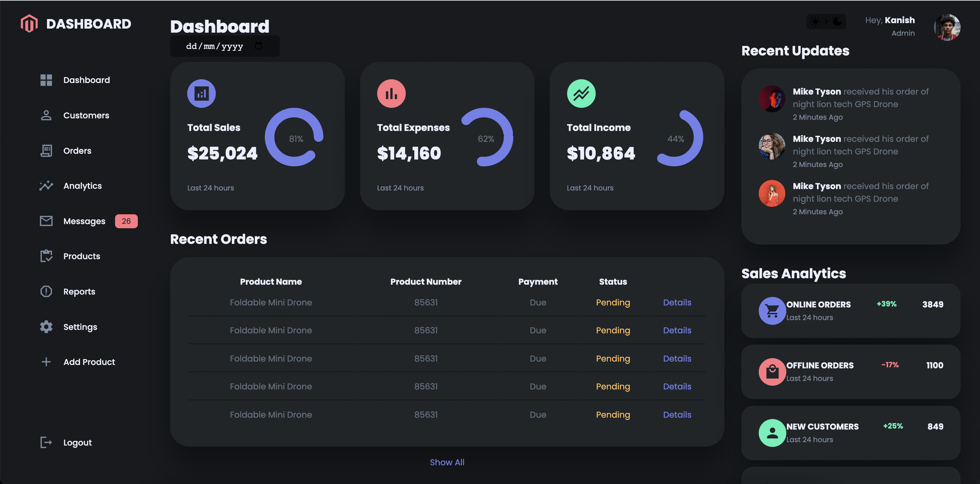Click the Total Income trending icon

(581, 94)
